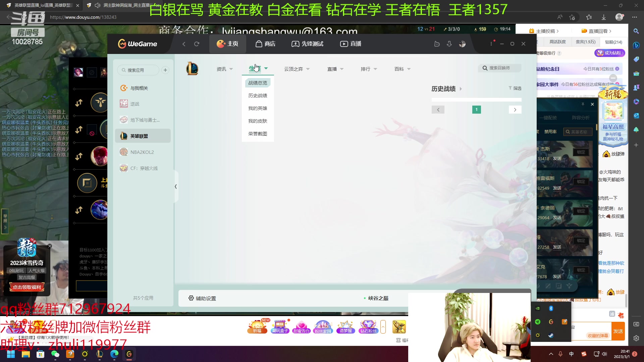This screenshot has height=362, width=644.
Task: Open WeGame more options menu
Action: click(x=491, y=44)
